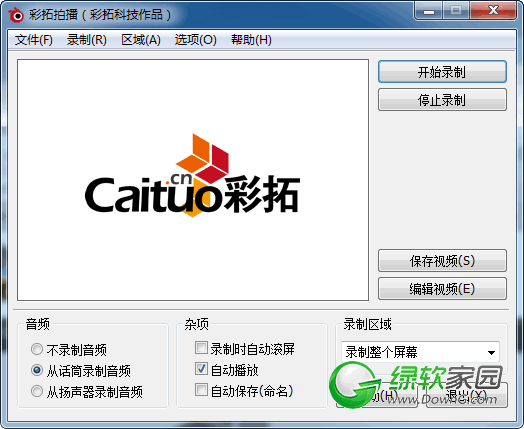The image size is (524, 429).
Task: Click the 停止录制 button
Action: pyautogui.click(x=442, y=100)
